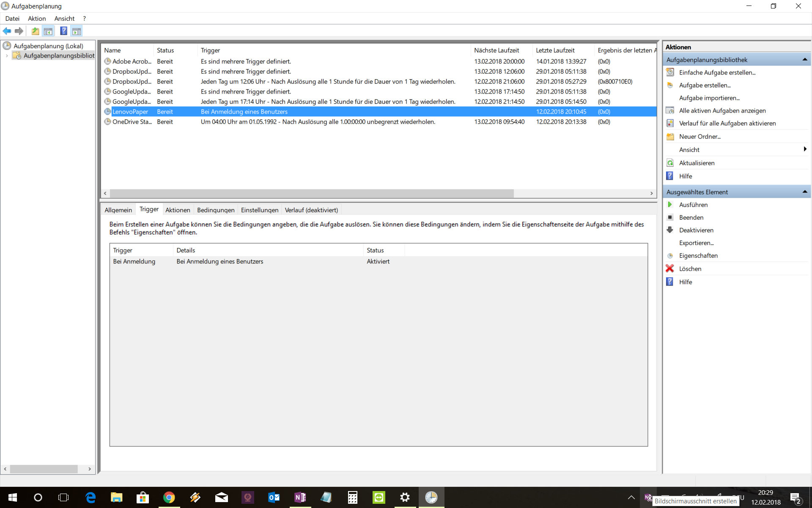Screen dimensions: 812x508
Task: Select DropboxUpd... task with 12:06 Uhr trigger
Action: click(x=379, y=81)
